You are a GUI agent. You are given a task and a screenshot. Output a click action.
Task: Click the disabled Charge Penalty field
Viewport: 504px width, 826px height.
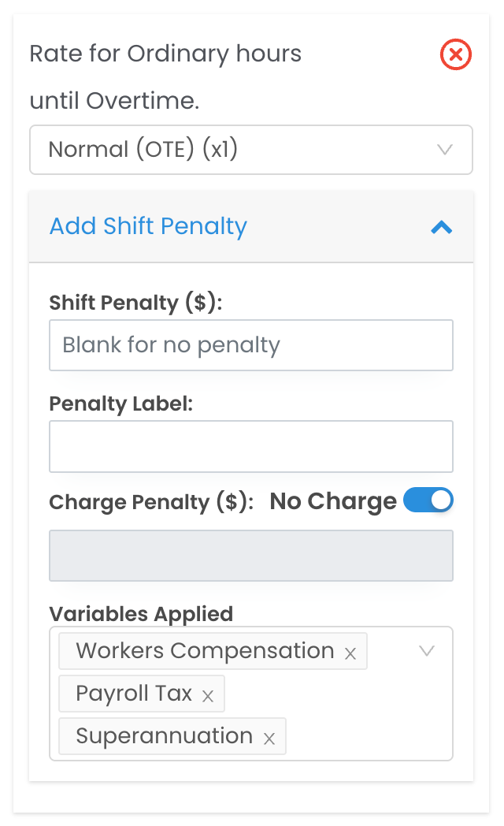click(x=250, y=556)
